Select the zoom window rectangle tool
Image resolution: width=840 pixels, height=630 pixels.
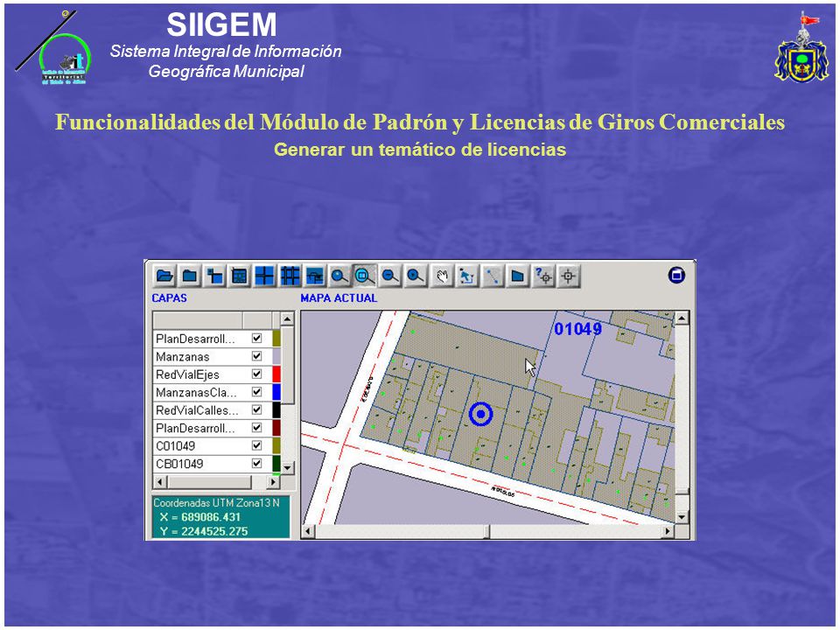click(x=365, y=276)
